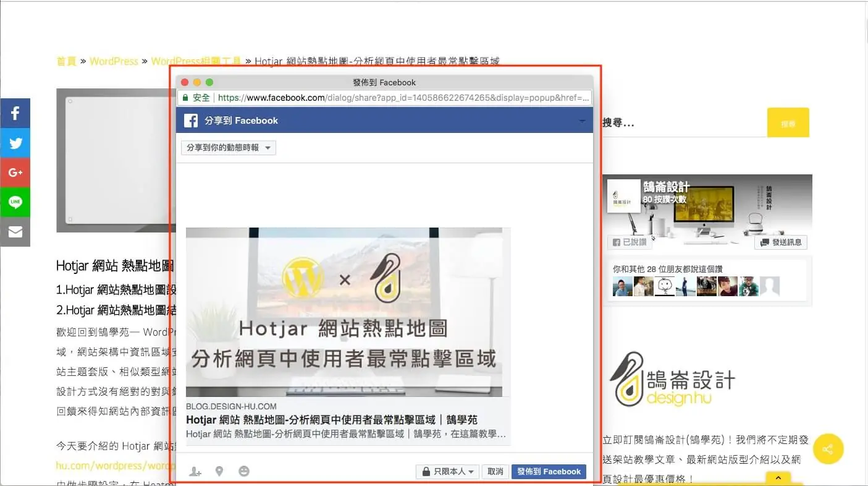Click the scroll-to-top chevron tab at page bottom
The height and width of the screenshot is (486, 868).
point(778,478)
